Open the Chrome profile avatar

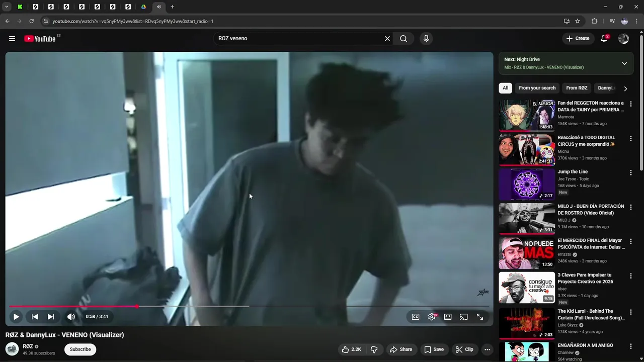coord(624,21)
